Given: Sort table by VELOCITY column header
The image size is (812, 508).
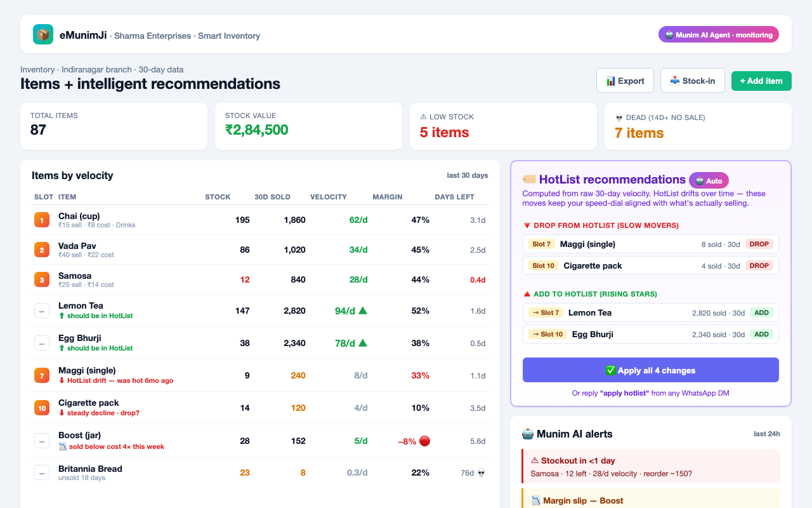Looking at the screenshot, I should (329, 197).
